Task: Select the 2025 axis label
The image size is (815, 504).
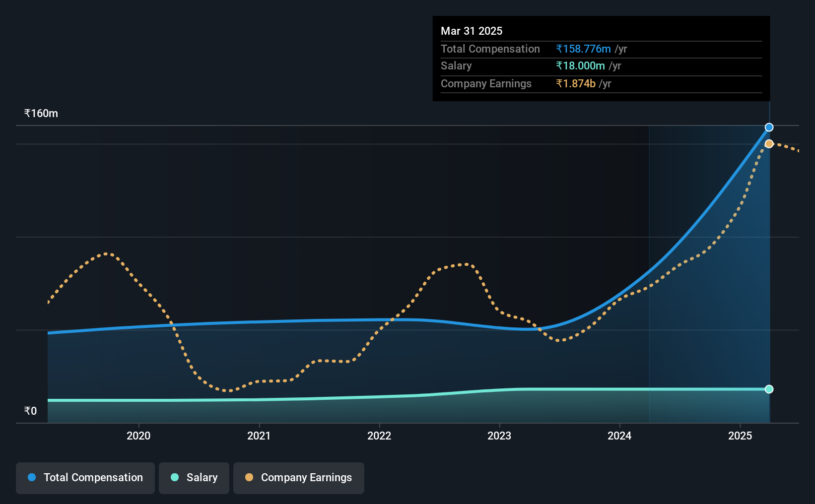Action: click(x=740, y=436)
